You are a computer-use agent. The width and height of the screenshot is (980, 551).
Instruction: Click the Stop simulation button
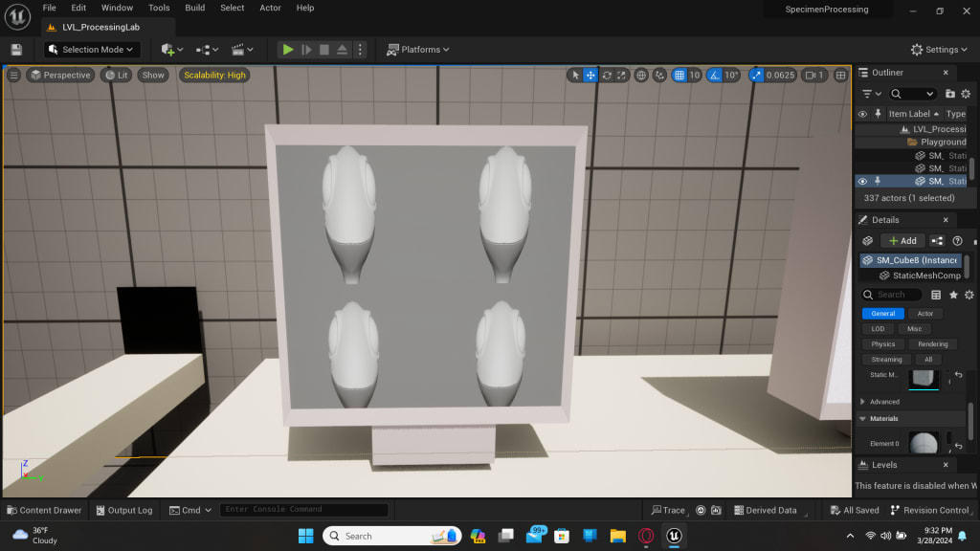click(x=323, y=50)
